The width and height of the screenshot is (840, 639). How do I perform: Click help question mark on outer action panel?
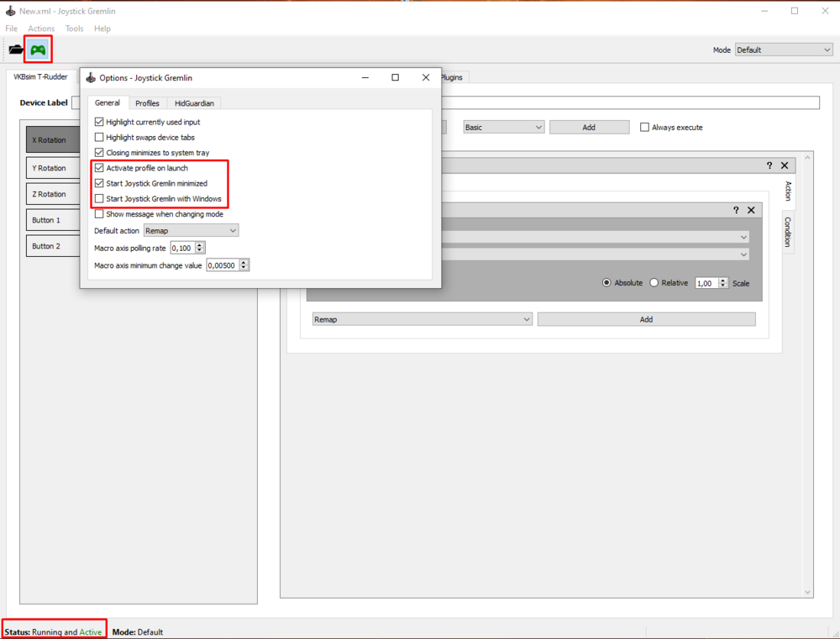[769, 165]
